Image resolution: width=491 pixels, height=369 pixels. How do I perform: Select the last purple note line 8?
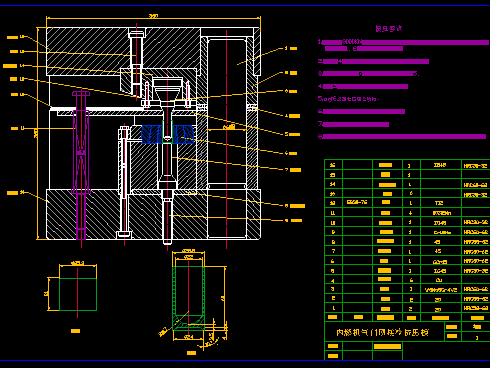coord(402,136)
